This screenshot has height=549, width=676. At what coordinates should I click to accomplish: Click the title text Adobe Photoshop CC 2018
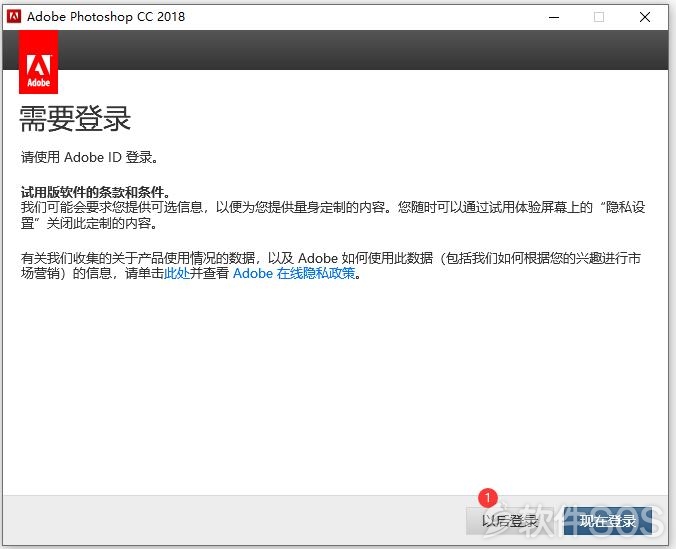tap(106, 17)
